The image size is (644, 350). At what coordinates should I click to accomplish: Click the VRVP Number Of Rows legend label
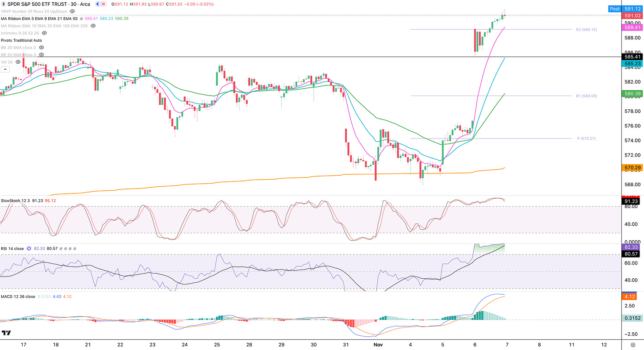coord(34,11)
